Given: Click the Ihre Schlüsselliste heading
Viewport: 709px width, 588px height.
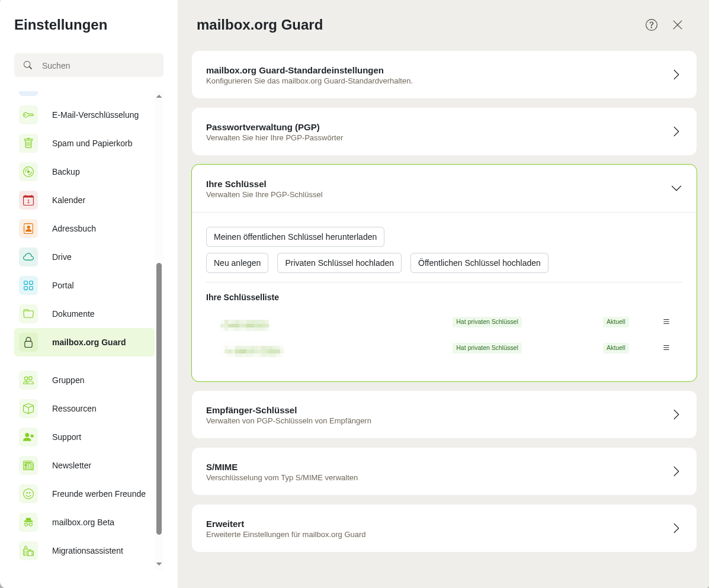Looking at the screenshot, I should pyautogui.click(x=243, y=297).
